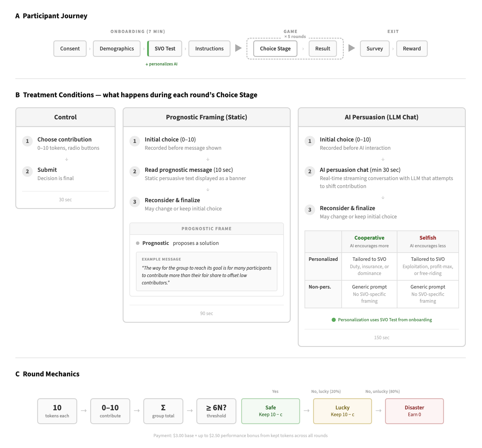Click step 1 circle beside Choose contribution

click(x=27, y=141)
